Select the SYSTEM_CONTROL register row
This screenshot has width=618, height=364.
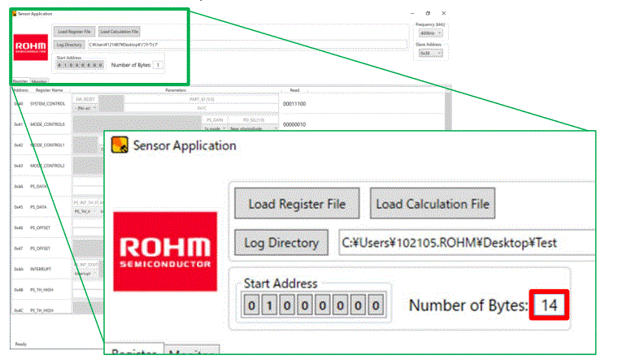click(x=48, y=104)
